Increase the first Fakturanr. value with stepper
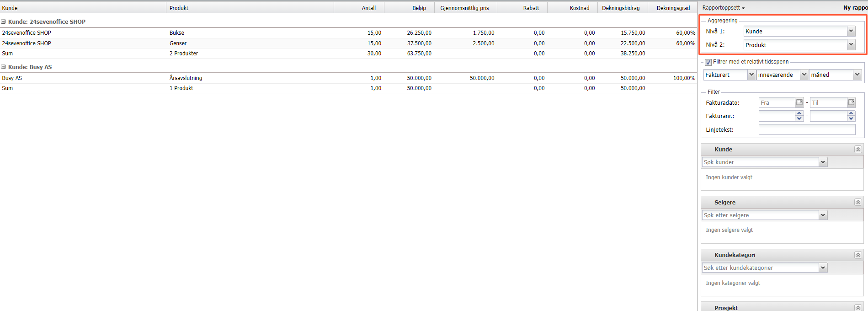Viewport: 868px width, 311px height. (x=799, y=113)
